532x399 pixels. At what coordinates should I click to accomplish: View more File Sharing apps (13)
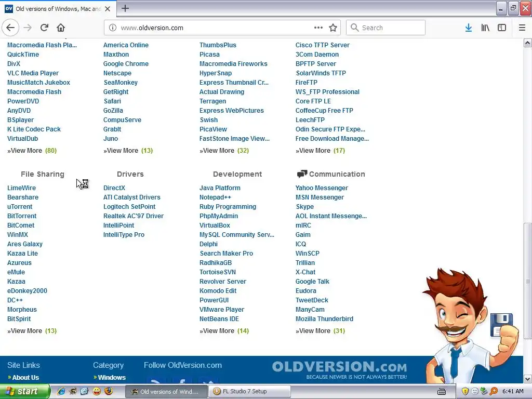click(32, 330)
